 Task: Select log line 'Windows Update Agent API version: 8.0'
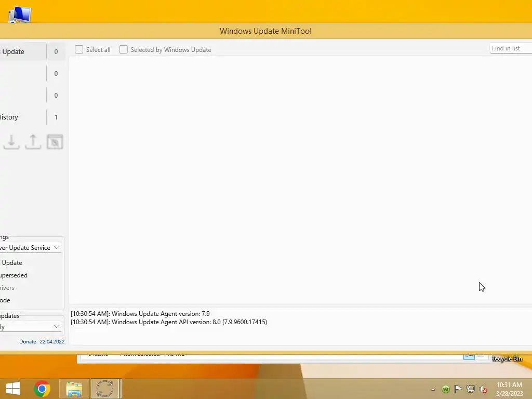pyautogui.click(x=169, y=322)
